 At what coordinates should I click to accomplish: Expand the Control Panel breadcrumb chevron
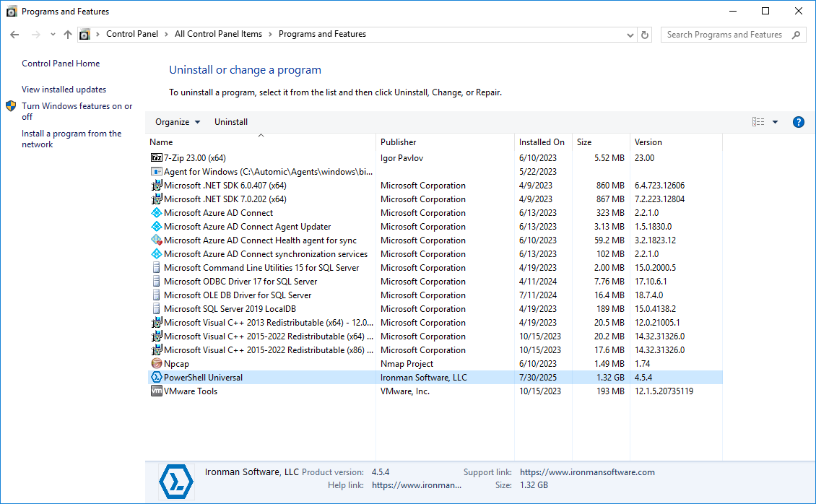[x=166, y=35]
